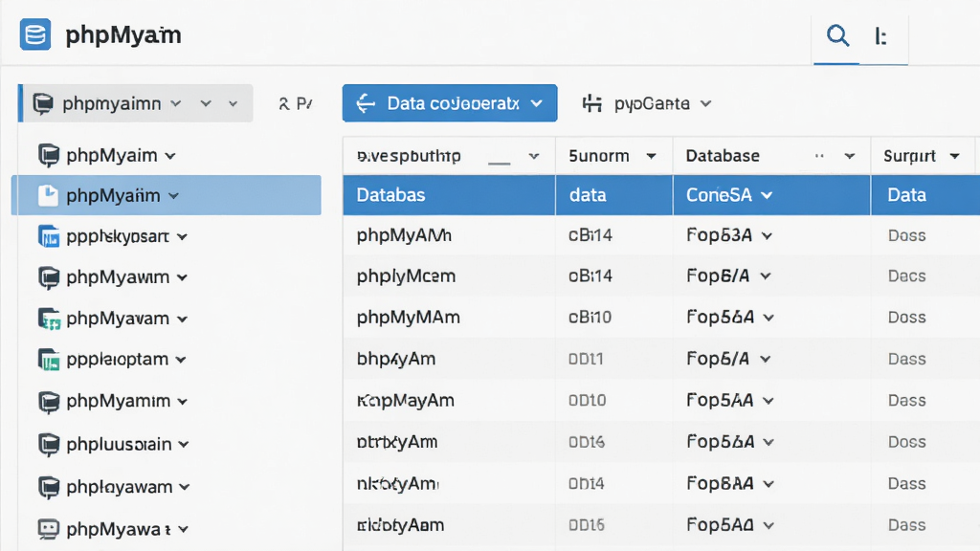
Task: Click the P/ user button
Action: (x=295, y=103)
